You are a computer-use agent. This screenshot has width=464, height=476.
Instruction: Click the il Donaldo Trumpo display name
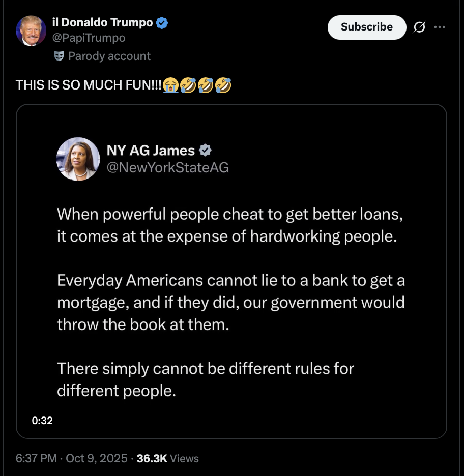(103, 23)
